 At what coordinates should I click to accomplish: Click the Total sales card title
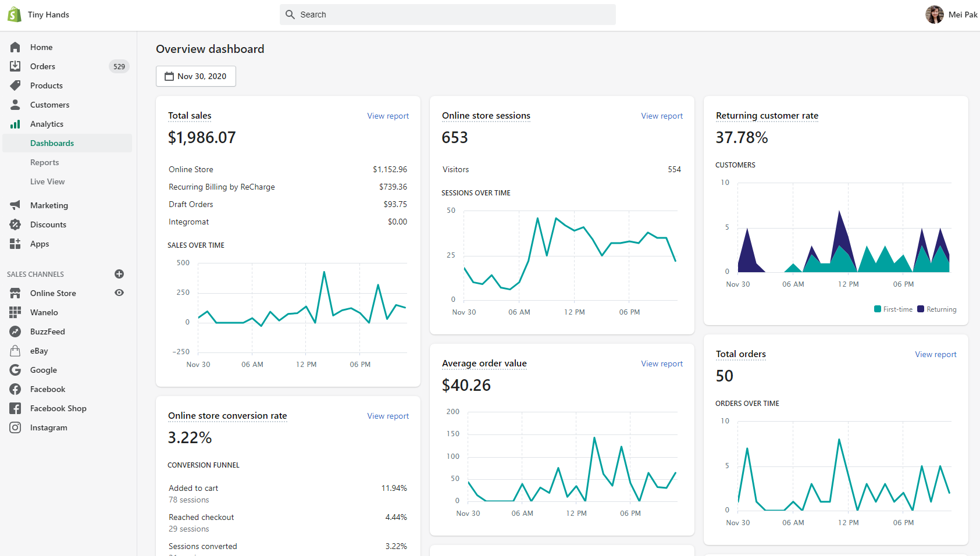click(x=190, y=116)
